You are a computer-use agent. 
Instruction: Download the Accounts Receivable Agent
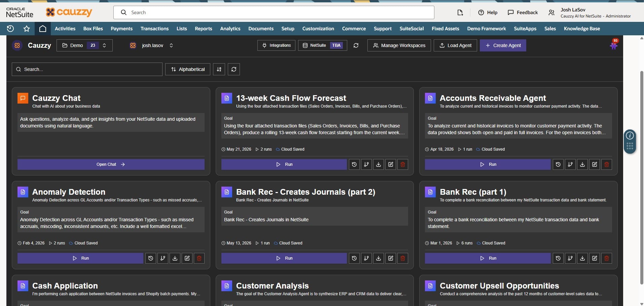point(582,164)
